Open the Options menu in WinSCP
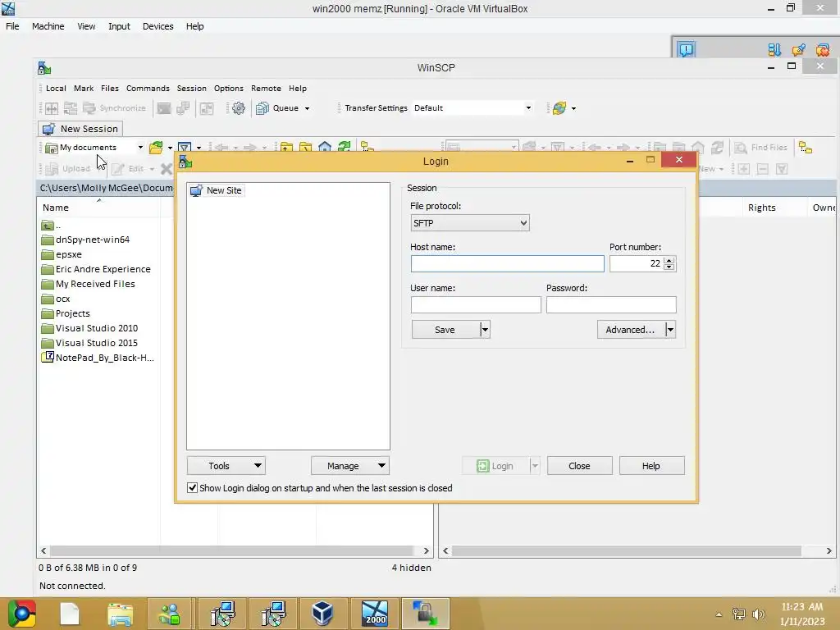The image size is (840, 630). click(228, 89)
